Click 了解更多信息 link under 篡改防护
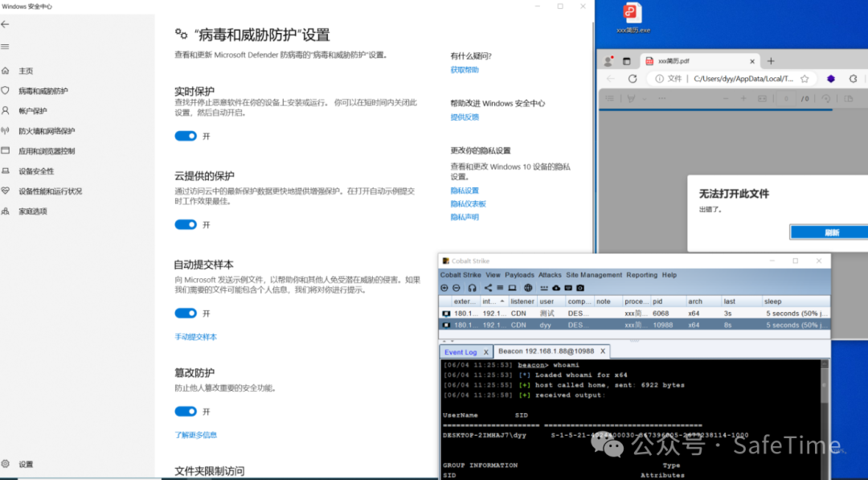Viewport: 868px width, 480px height. pyautogui.click(x=196, y=435)
